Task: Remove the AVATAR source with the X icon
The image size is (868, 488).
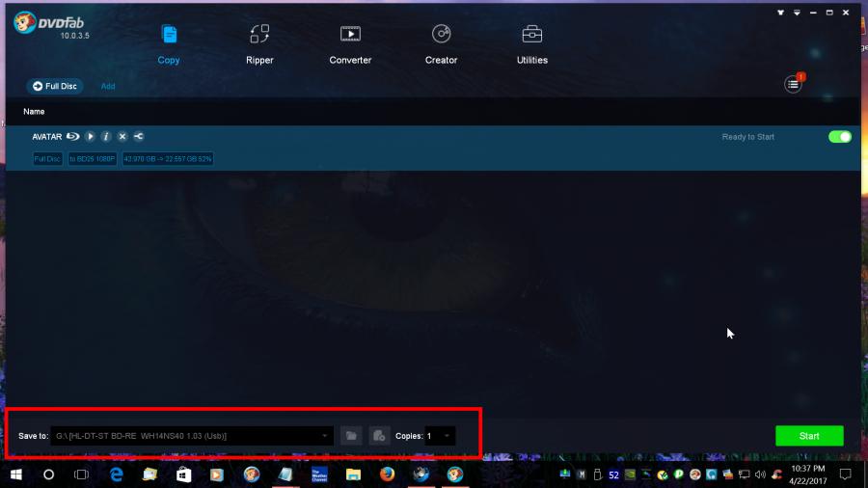Action: tap(122, 136)
